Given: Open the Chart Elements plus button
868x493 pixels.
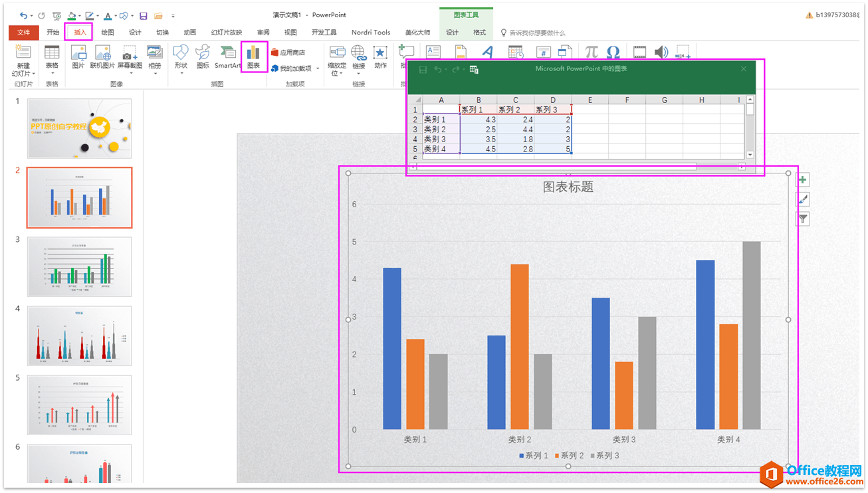Looking at the screenshot, I should click(803, 180).
